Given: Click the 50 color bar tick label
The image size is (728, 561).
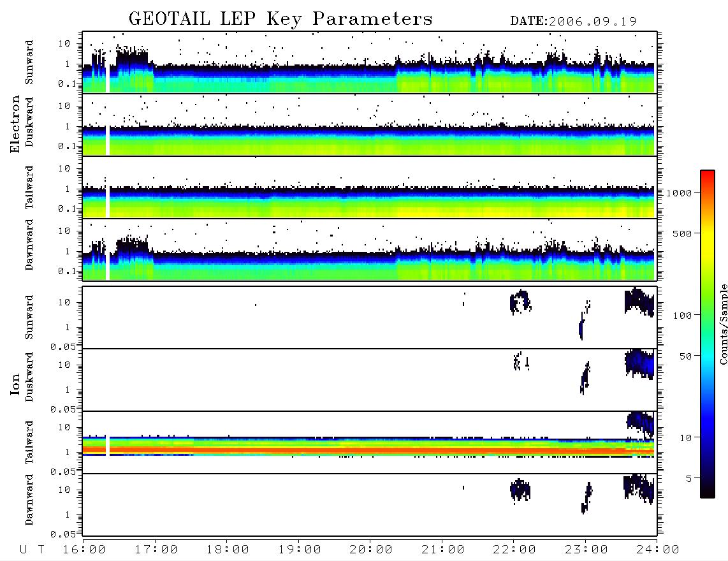Looking at the screenshot, I should click(x=686, y=356).
